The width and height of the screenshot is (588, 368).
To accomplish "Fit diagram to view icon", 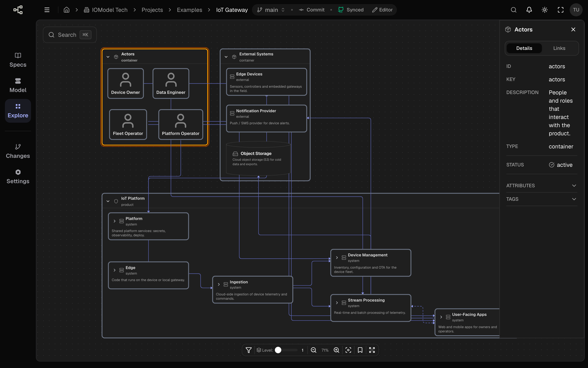I will tap(348, 350).
